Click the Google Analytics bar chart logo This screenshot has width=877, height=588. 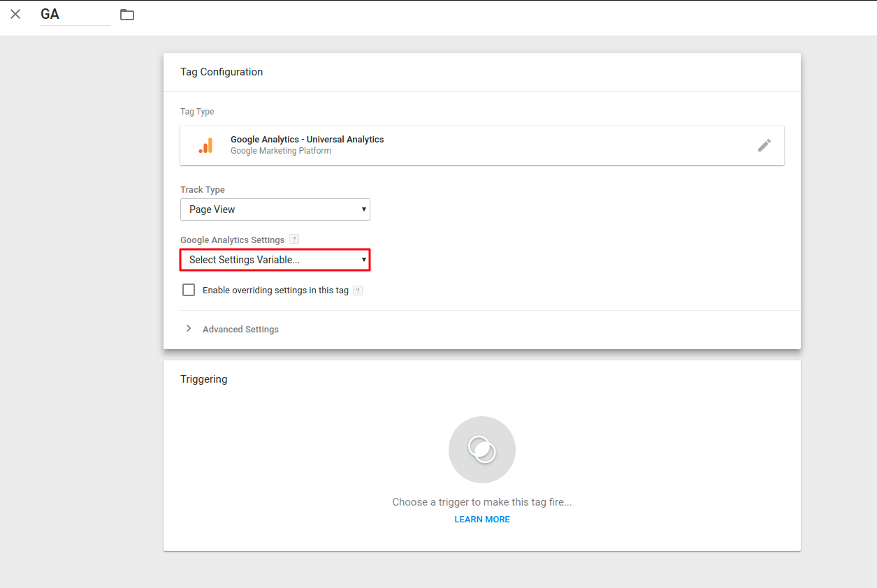click(x=205, y=145)
